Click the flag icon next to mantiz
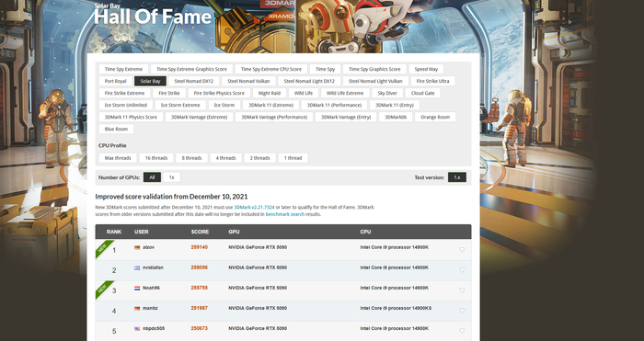Screen dimensions: 644x341 click(x=137, y=308)
